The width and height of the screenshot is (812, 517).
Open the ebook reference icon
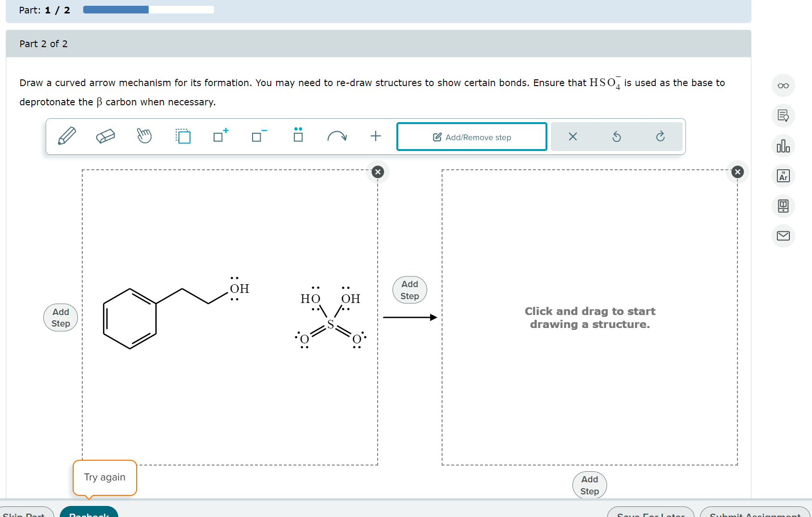783,206
